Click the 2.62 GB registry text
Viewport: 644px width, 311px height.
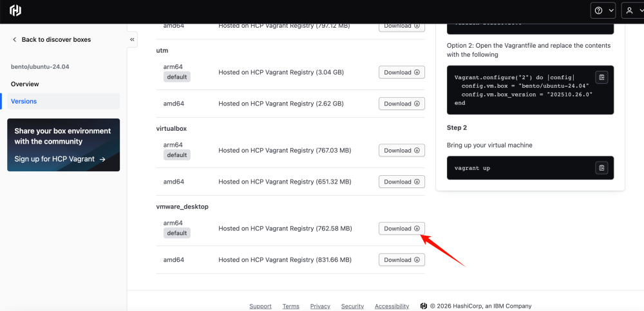pyautogui.click(x=281, y=104)
